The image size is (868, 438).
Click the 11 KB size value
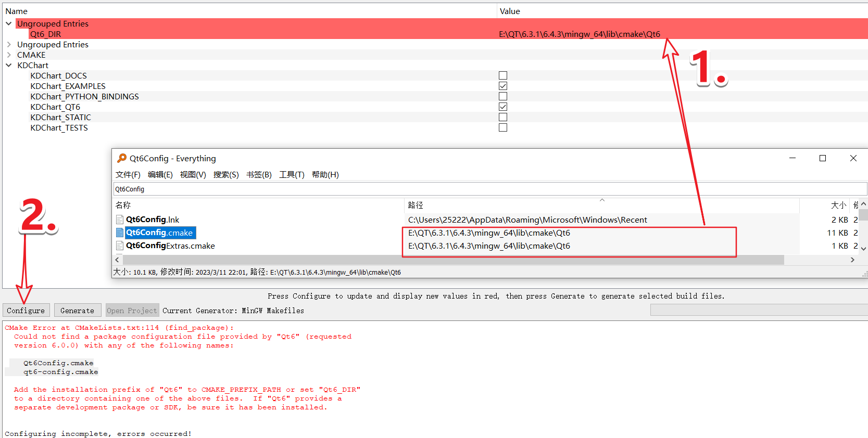click(837, 233)
